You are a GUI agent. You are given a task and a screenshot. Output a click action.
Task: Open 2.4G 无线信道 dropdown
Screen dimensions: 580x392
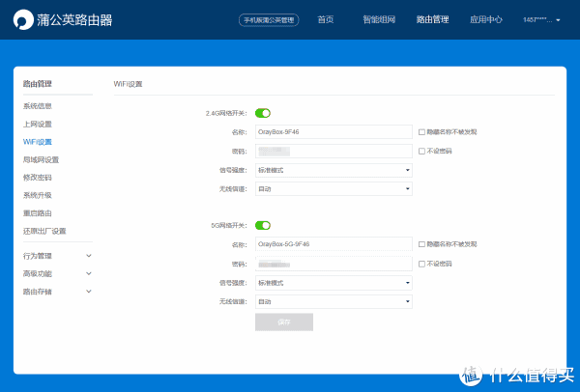(333, 189)
